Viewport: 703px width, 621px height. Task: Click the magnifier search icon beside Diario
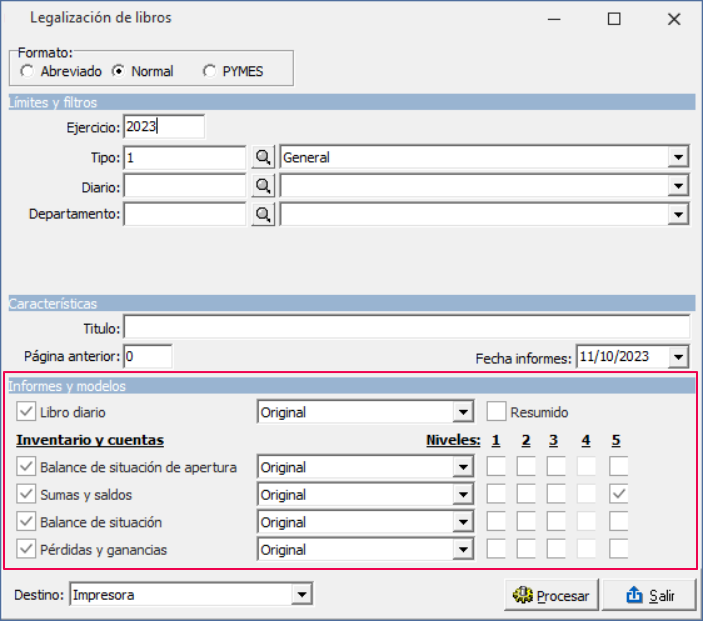click(262, 185)
